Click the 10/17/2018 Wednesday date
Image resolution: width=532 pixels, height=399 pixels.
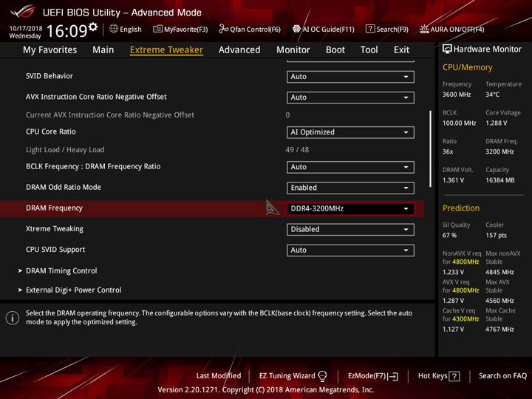pyautogui.click(x=25, y=33)
